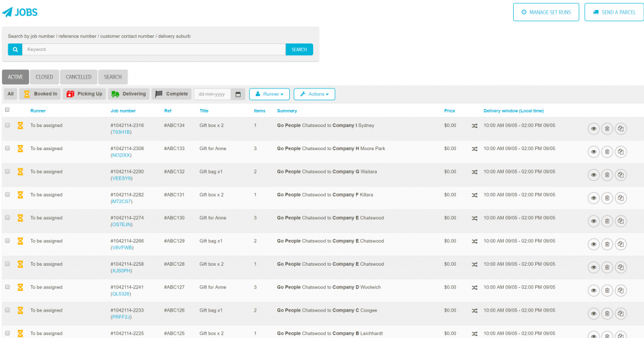Screen dimensions: 644x338
Task: Filter jobs by Picking Up status
Action: click(x=85, y=94)
